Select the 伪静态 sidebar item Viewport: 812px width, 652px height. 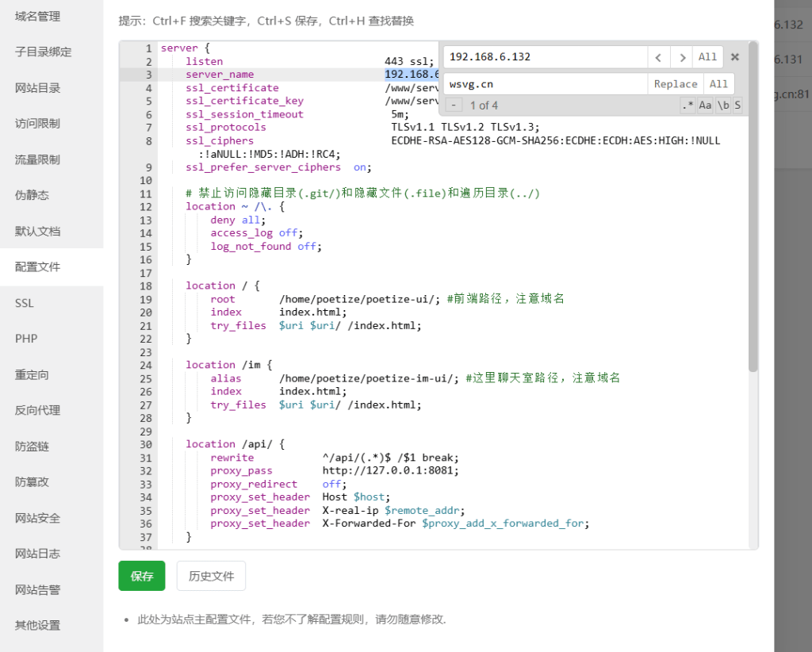[32, 195]
